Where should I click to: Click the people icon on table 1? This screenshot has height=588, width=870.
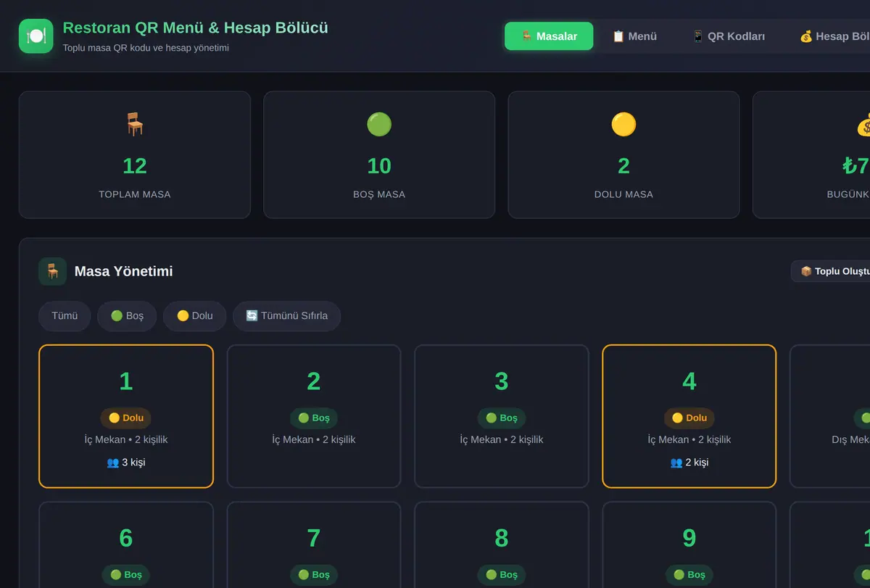point(112,462)
